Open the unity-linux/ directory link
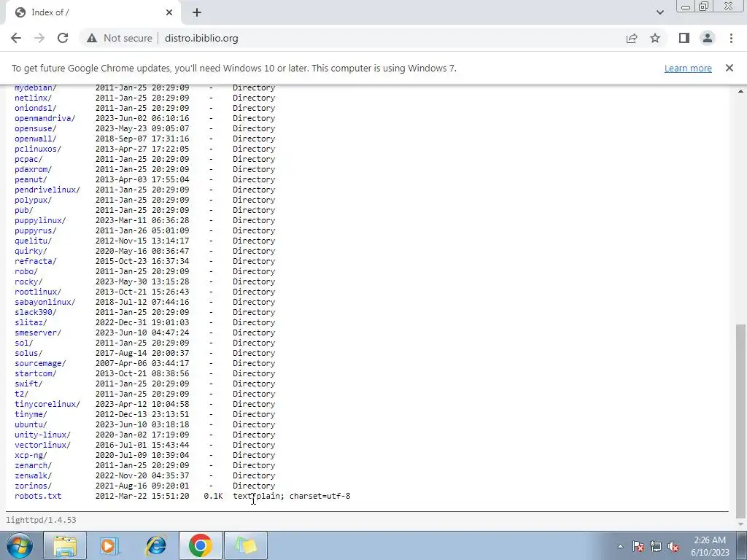This screenshot has width=747, height=560. tap(42, 435)
